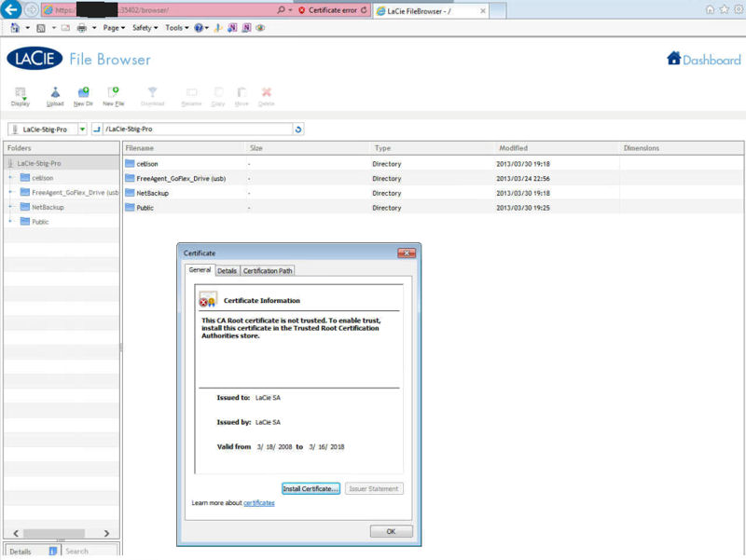Open the Tools menu dropdown

pyautogui.click(x=177, y=28)
